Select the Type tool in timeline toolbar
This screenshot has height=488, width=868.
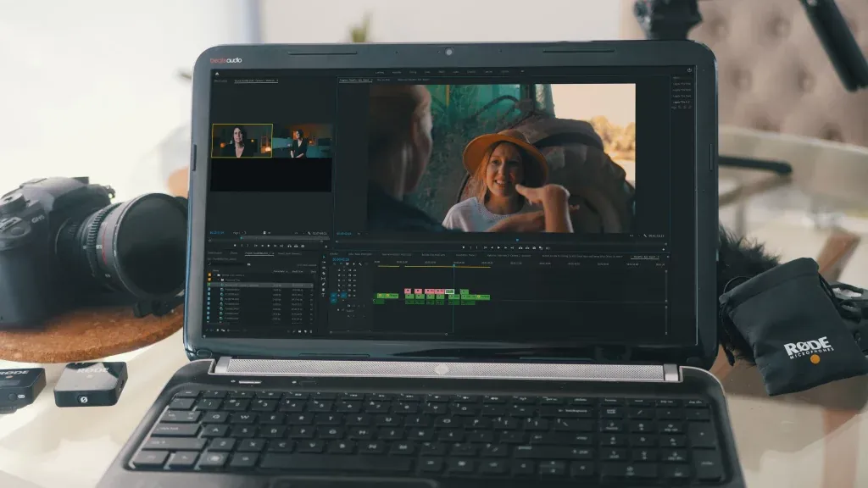324,296
